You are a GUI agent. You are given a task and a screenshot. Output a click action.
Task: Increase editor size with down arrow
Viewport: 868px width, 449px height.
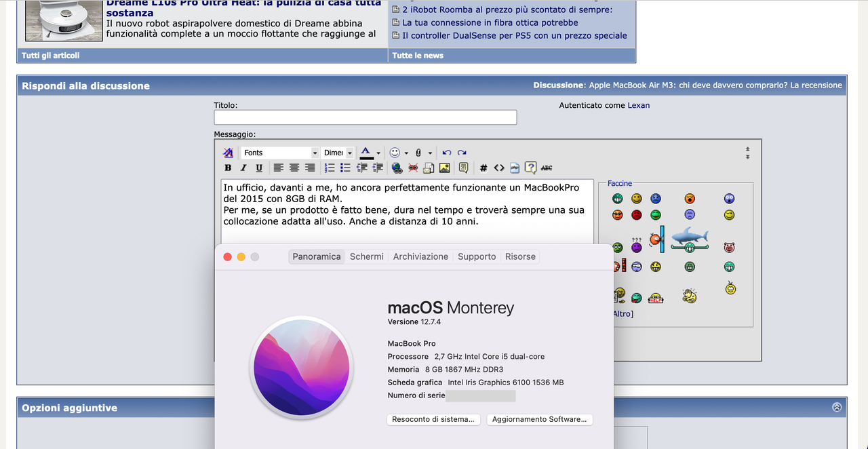pyautogui.click(x=748, y=157)
